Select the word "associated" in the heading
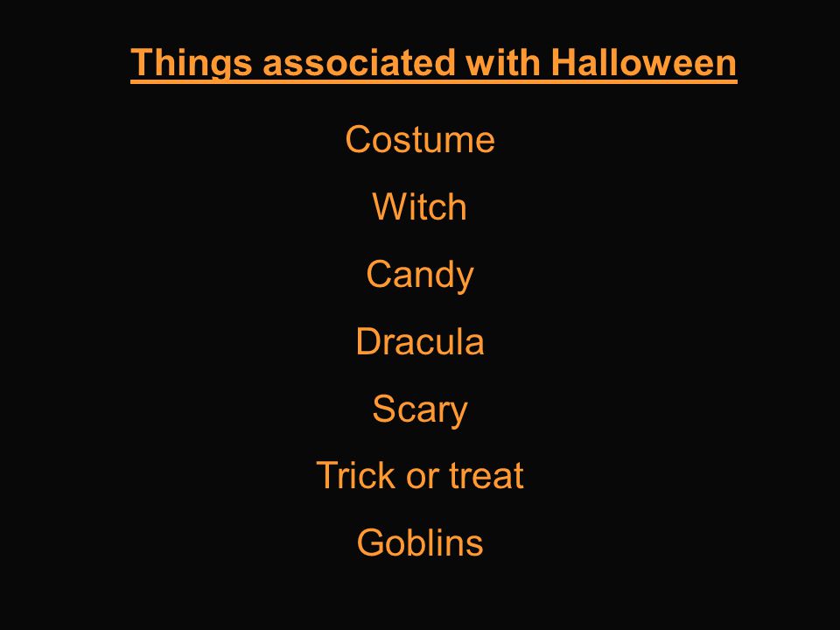The width and height of the screenshot is (840, 630). [x=360, y=62]
